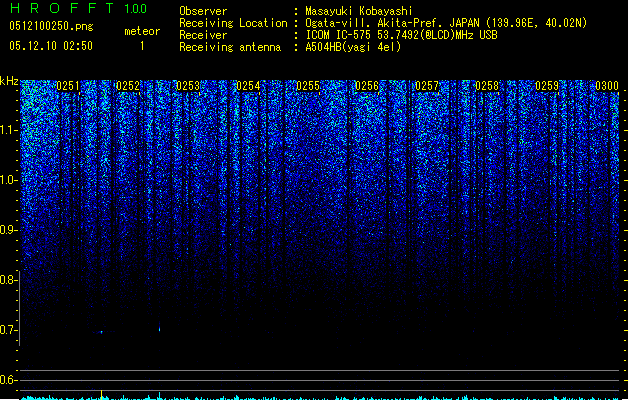Click the 0253 time marker
The height and width of the screenshot is (400, 629).
tap(188, 86)
